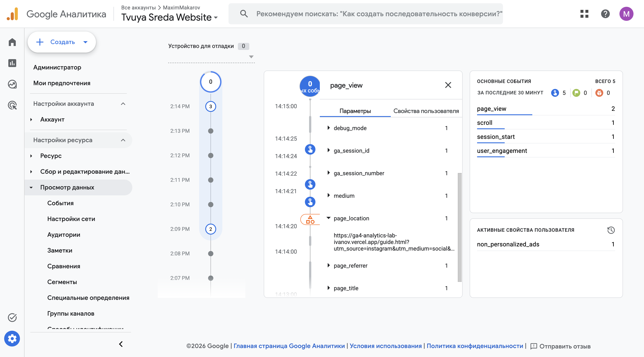Expand the page_referrer parameter
The height and width of the screenshot is (357, 644).
tap(329, 265)
